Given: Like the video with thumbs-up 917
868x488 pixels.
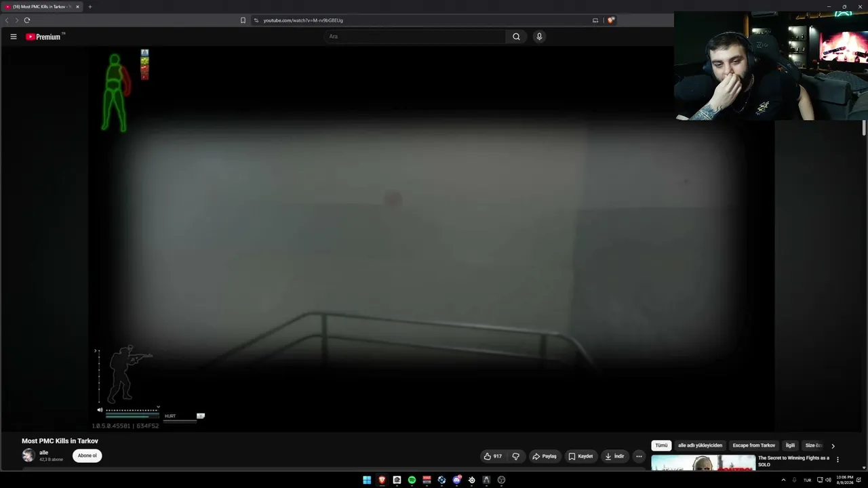Looking at the screenshot, I should click(493, 456).
